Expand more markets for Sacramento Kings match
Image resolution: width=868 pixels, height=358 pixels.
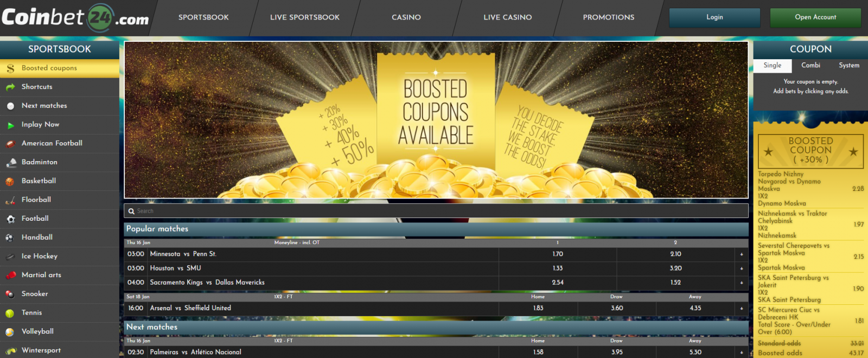coord(742,282)
